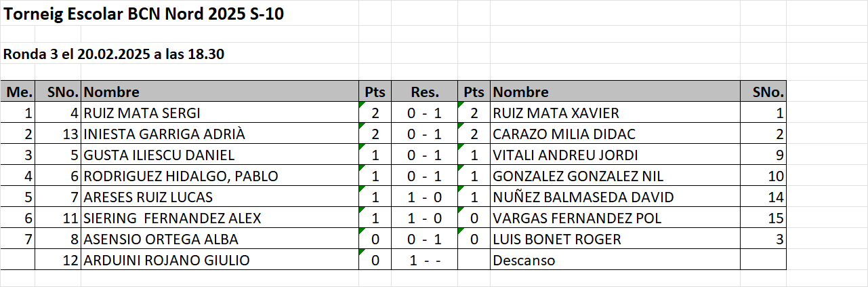Select cell RUIZ MATA SERGI
Screen dimensions: 868x287
point(220,113)
